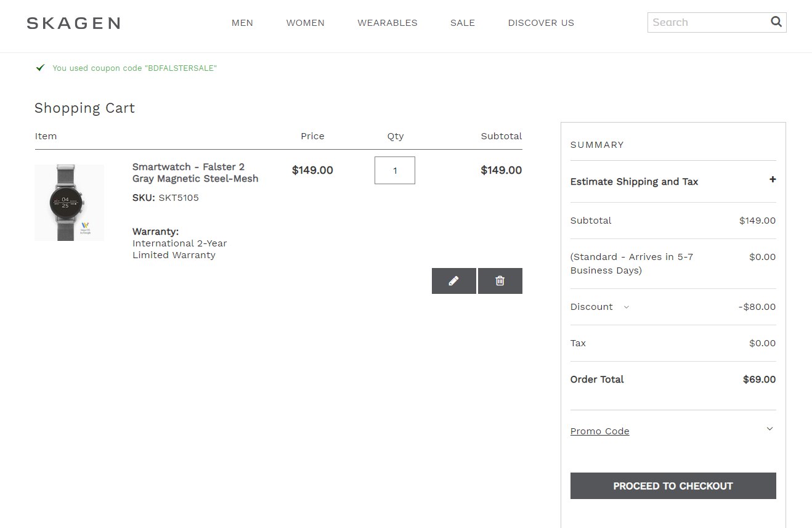The height and width of the screenshot is (528, 812).
Task: Click the coupon code BDFALSTERSALE message
Action: pos(134,68)
